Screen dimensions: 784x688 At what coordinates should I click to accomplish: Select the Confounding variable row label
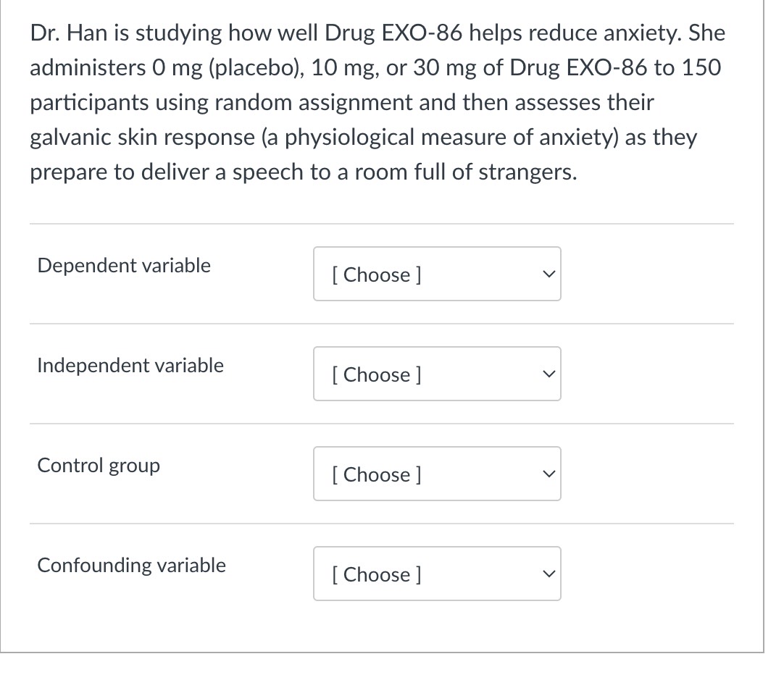click(131, 565)
